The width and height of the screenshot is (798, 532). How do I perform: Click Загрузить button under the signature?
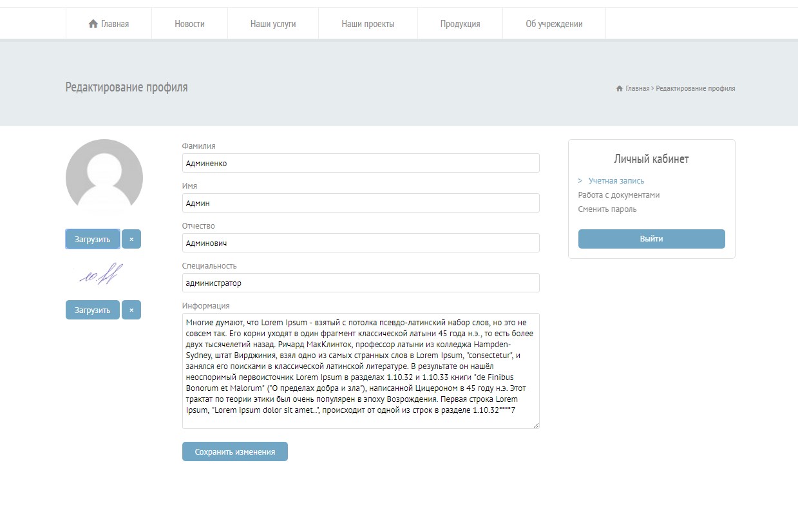tap(92, 310)
